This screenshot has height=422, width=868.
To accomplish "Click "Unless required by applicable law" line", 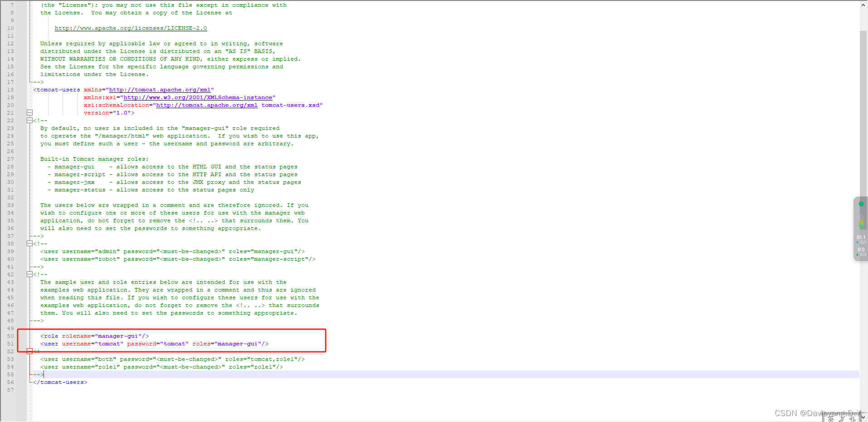I will [162, 43].
